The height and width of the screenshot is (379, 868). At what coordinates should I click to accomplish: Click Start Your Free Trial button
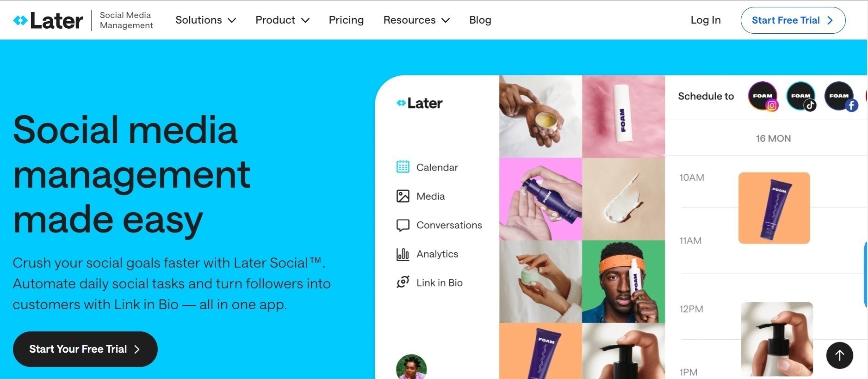[x=85, y=349]
